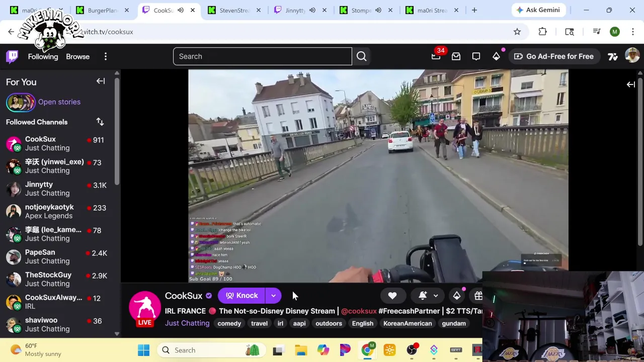Open Whispers speech bubble icon

(x=476, y=56)
